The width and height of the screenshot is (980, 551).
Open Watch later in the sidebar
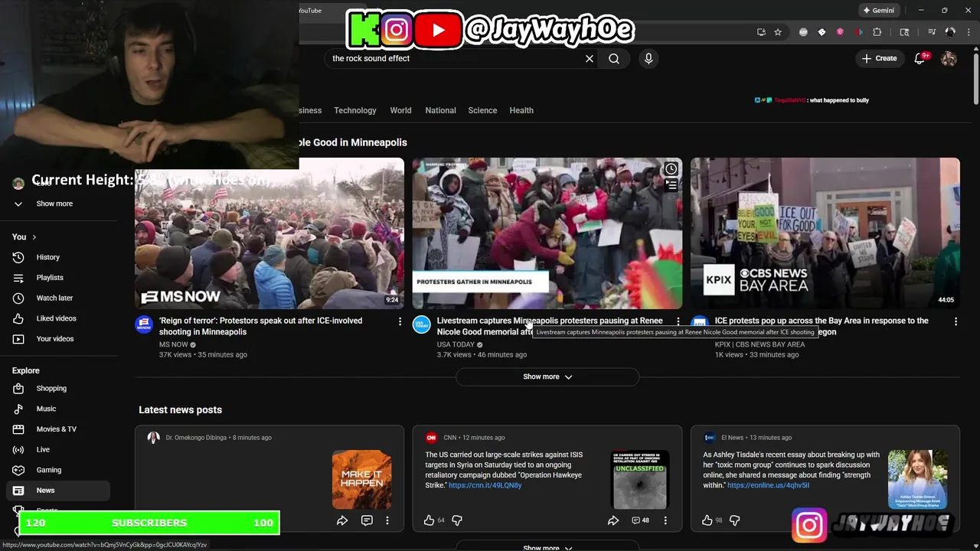coord(58,298)
